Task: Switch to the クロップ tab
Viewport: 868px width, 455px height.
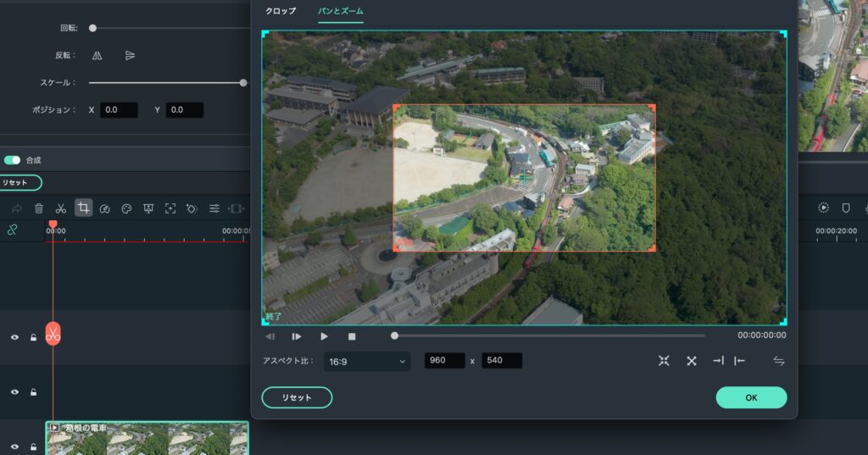Action: click(281, 11)
